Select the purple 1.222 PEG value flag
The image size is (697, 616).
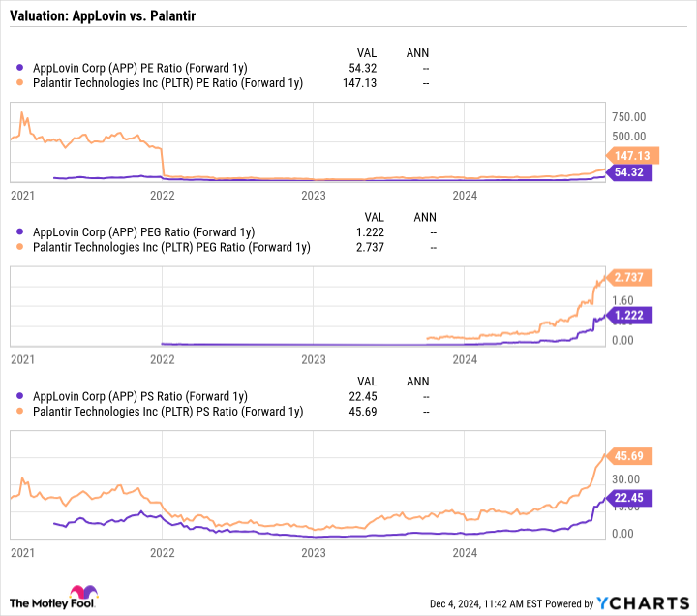tap(629, 316)
